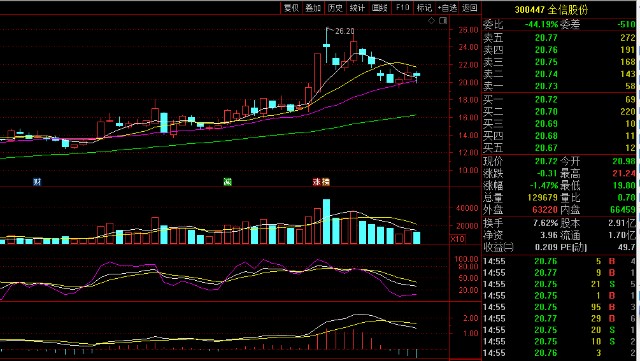Select the 画线 draw line tool
The image size is (640, 361).
(379, 8)
